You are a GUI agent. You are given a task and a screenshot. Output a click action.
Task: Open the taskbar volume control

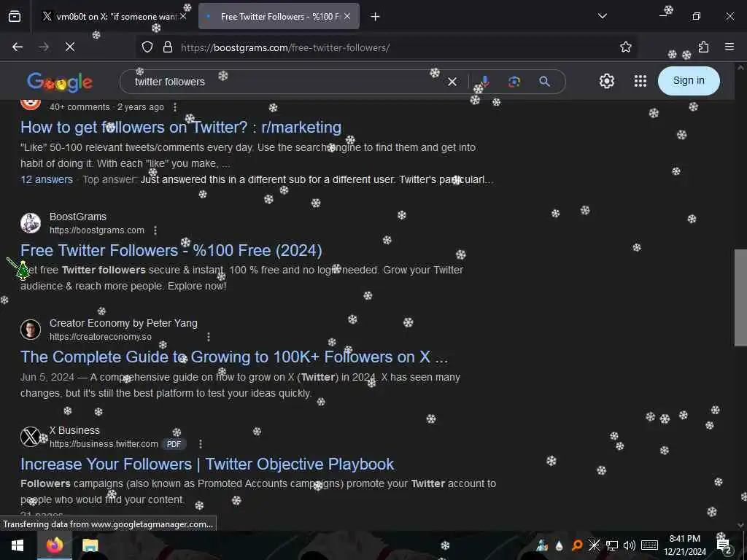point(630,545)
